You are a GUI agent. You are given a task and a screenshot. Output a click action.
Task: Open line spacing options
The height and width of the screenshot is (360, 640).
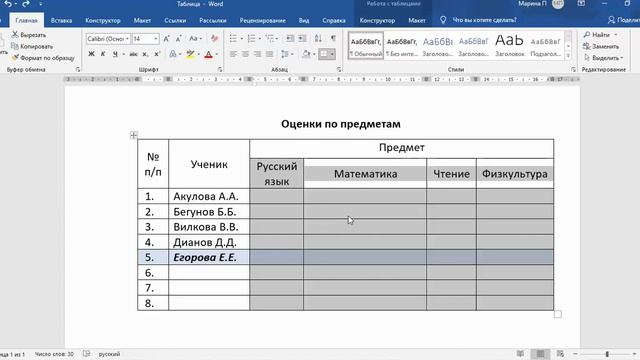coord(287,54)
